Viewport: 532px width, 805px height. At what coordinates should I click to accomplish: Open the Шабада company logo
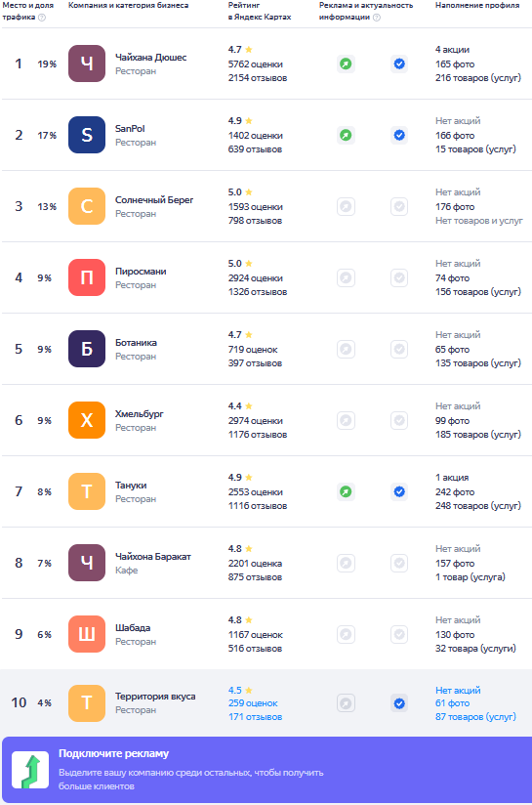click(87, 635)
